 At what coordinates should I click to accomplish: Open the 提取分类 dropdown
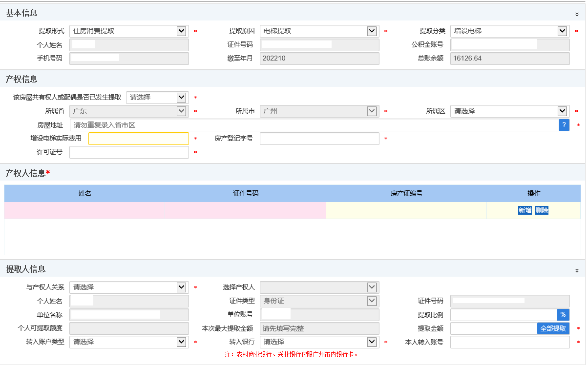pyautogui.click(x=509, y=31)
